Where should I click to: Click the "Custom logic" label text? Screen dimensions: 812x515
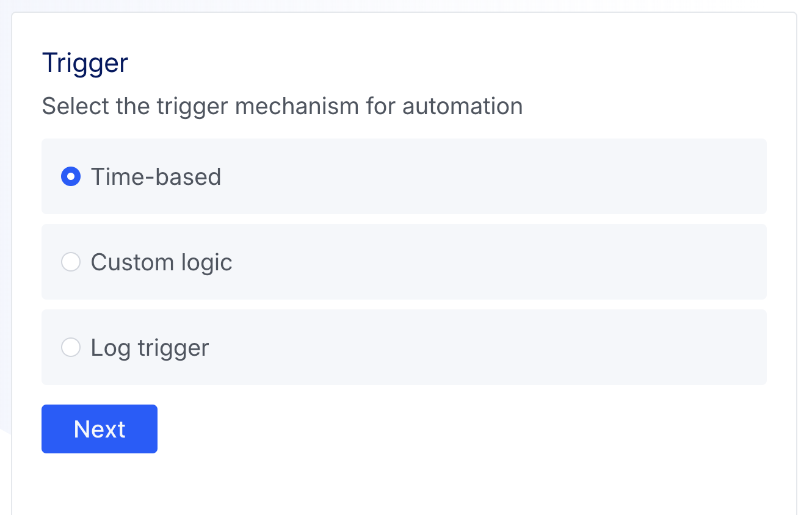coord(161,262)
